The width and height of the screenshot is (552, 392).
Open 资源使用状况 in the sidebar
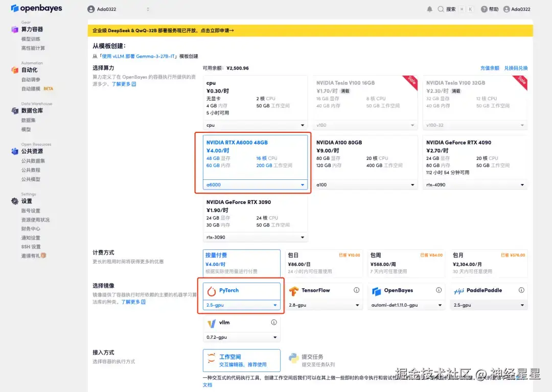click(35, 220)
